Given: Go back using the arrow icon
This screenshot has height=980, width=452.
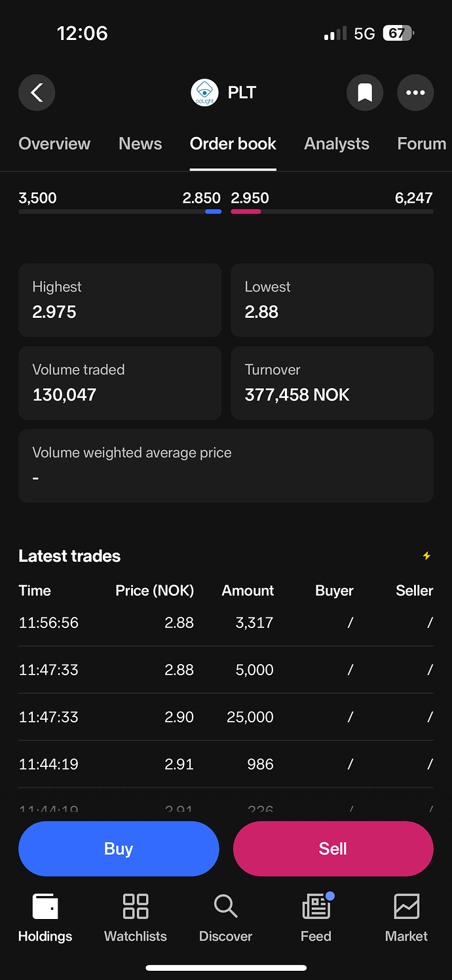Looking at the screenshot, I should pyautogui.click(x=37, y=92).
